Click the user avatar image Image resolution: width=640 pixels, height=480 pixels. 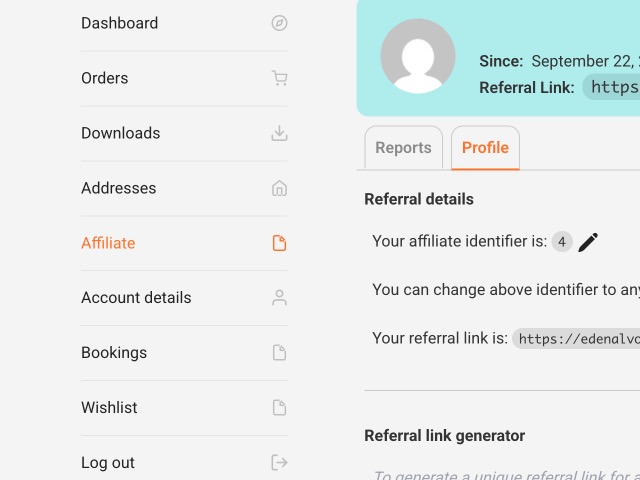point(418,56)
